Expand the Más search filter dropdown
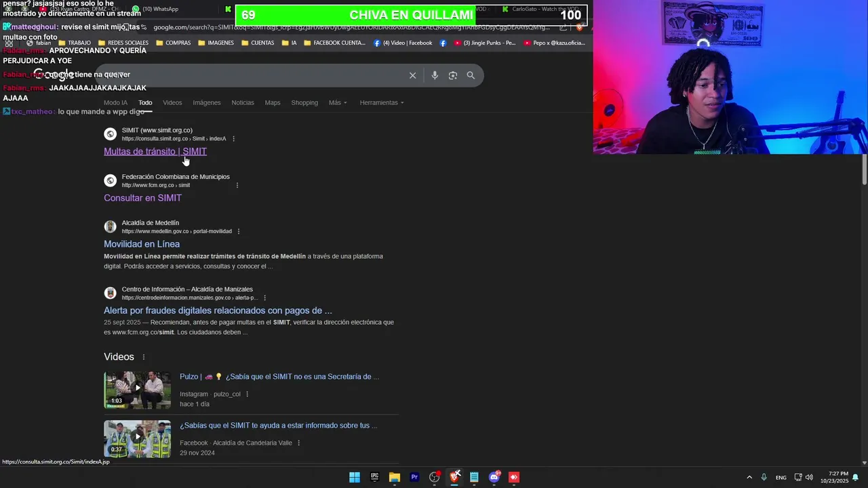This screenshot has width=868, height=488. (x=338, y=103)
